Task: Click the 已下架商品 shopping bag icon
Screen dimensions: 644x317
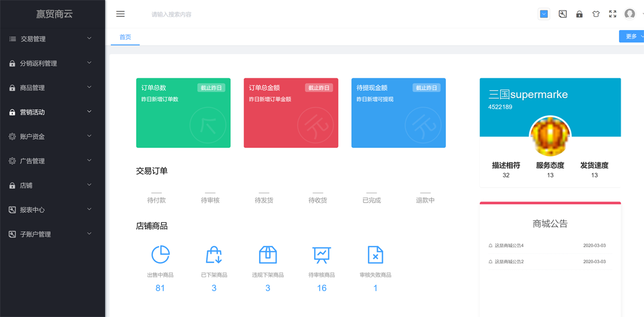Action: click(x=214, y=255)
